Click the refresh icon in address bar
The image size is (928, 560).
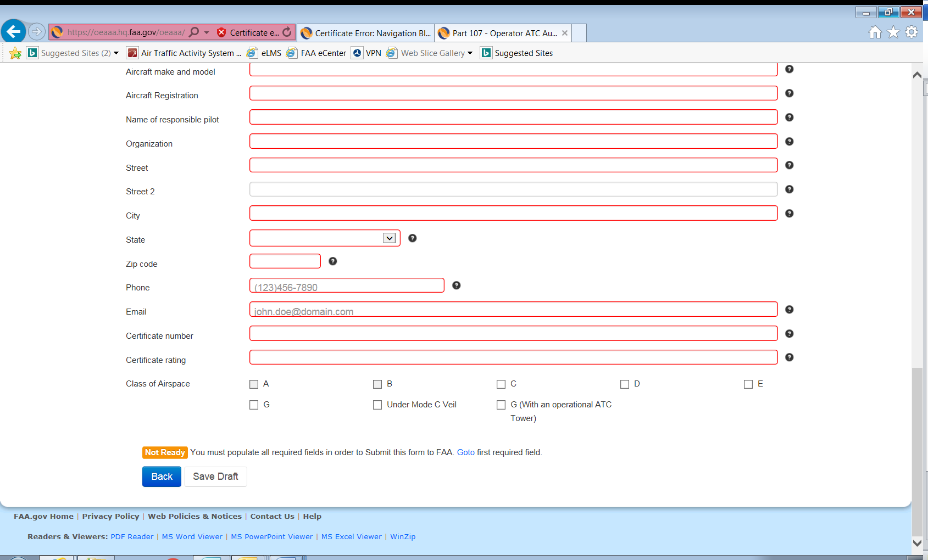287,32
